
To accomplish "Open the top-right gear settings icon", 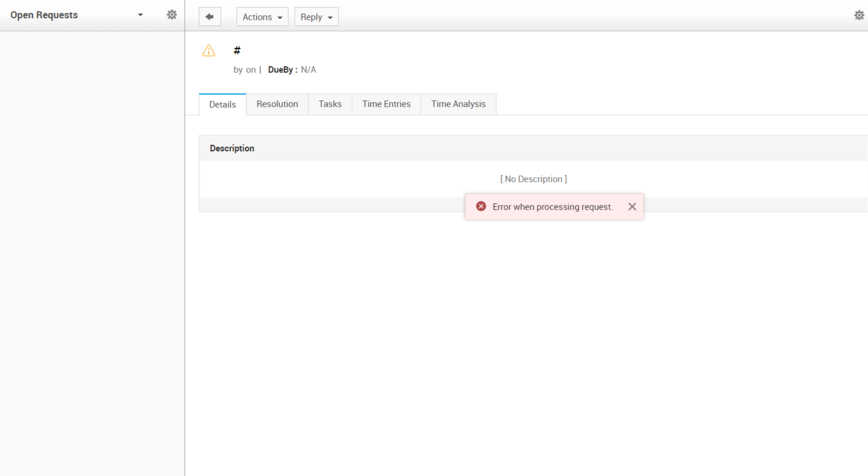I will pos(859,15).
